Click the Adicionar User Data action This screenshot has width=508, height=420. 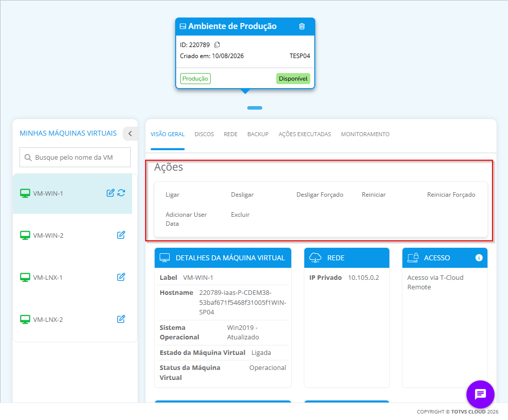tap(186, 219)
